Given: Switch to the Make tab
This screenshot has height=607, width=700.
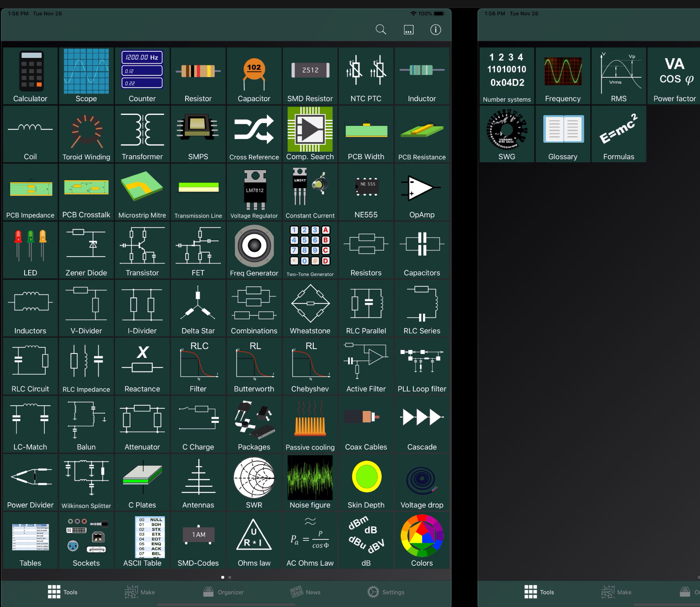Looking at the screenshot, I should click(140, 592).
